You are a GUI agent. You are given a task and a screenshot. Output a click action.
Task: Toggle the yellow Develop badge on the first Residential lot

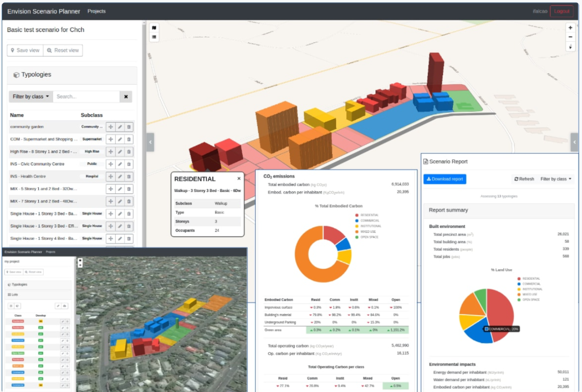coord(41,322)
